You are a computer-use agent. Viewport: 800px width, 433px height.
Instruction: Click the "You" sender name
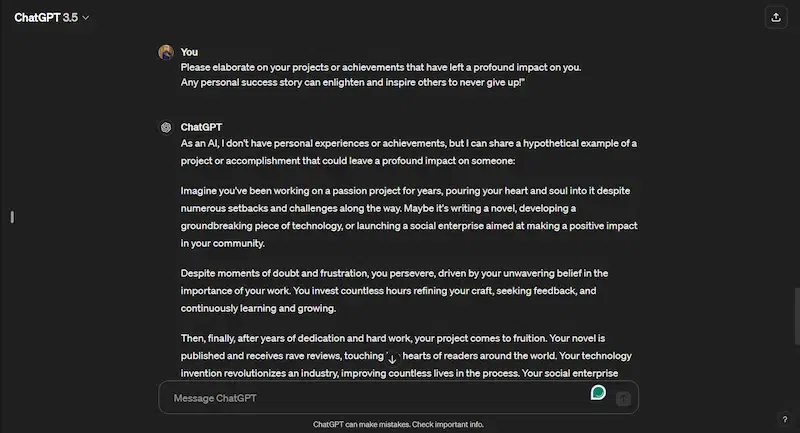point(189,52)
